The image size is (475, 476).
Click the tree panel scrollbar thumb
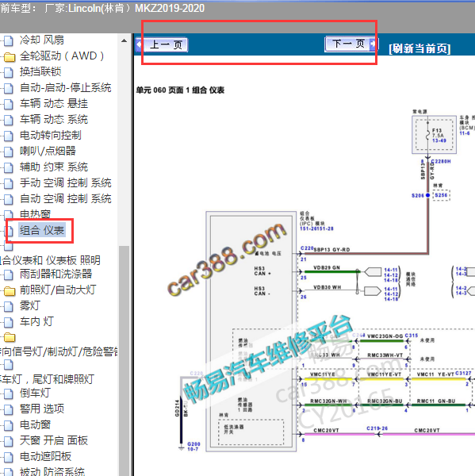tap(124, 361)
